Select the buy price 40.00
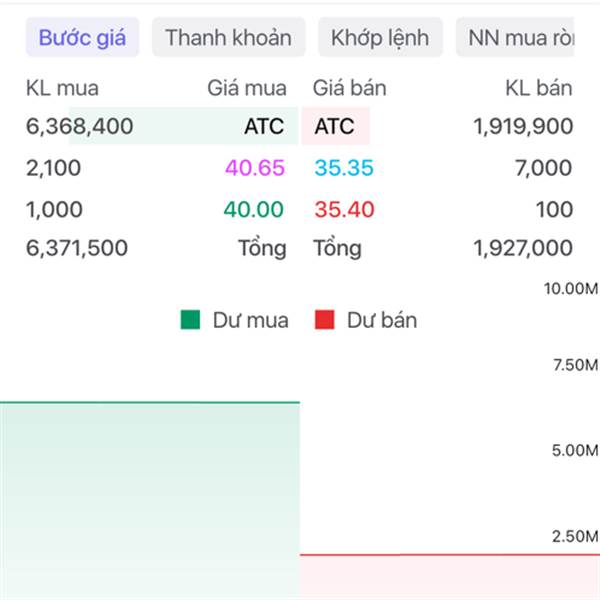 tap(254, 209)
